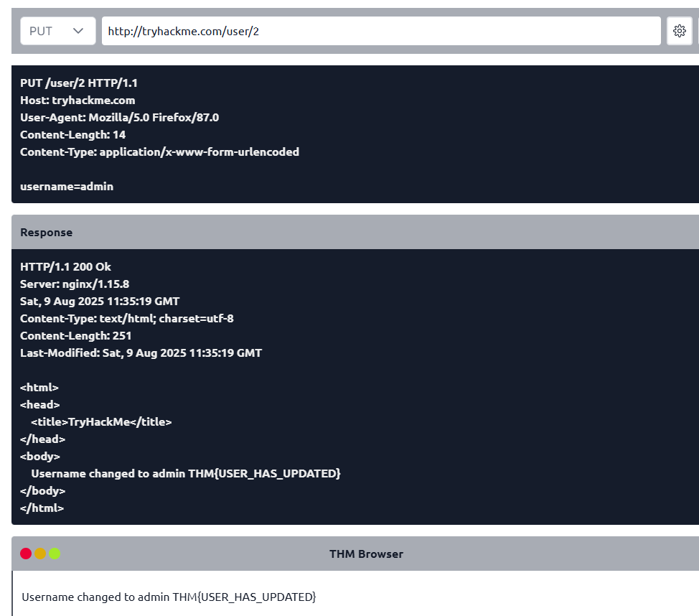Open the PUT request method dropdown
This screenshot has height=616, width=699.
pyautogui.click(x=58, y=31)
